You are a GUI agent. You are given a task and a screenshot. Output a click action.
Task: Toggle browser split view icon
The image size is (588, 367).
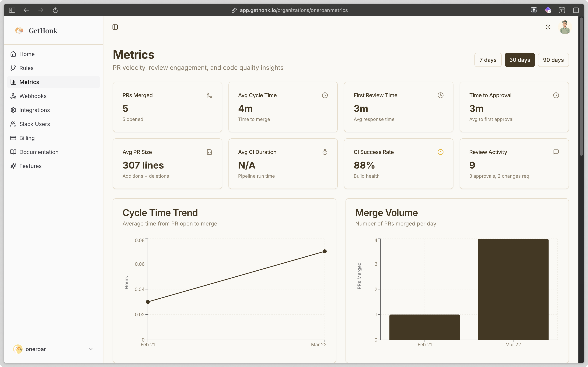tap(576, 10)
